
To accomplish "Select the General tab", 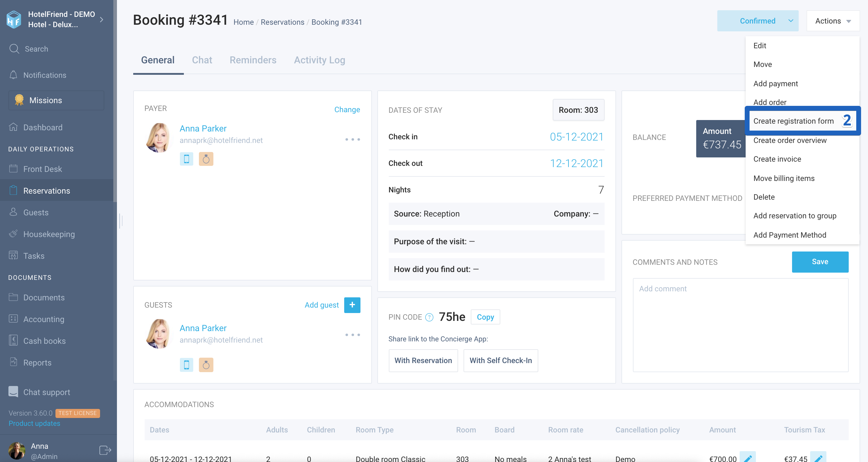I will pyautogui.click(x=158, y=60).
